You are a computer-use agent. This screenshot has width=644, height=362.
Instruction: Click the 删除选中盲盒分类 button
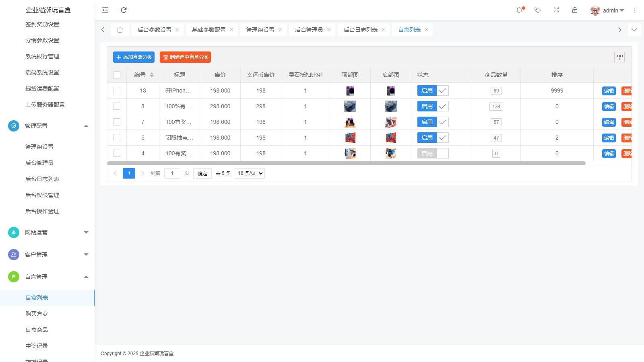(x=185, y=57)
